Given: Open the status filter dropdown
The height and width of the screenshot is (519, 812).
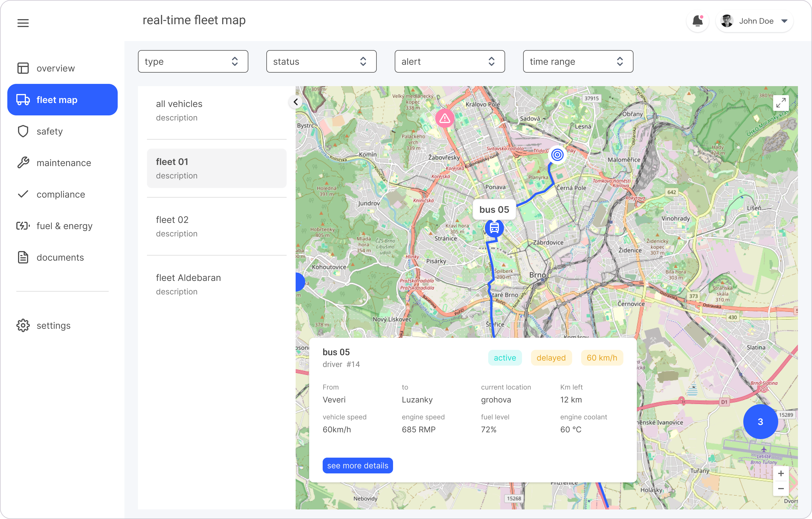Looking at the screenshot, I should coord(321,61).
